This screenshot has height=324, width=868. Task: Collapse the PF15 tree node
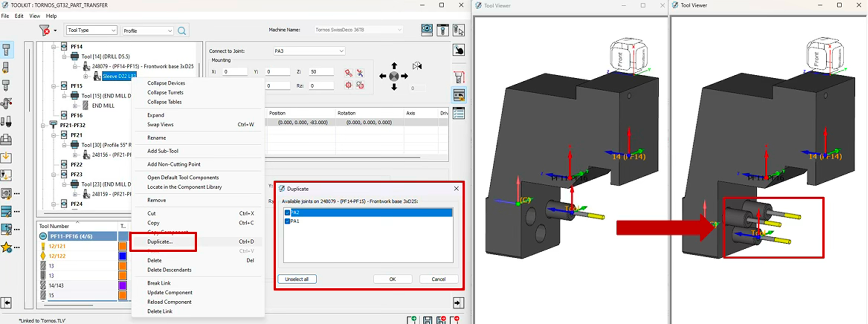click(x=54, y=86)
